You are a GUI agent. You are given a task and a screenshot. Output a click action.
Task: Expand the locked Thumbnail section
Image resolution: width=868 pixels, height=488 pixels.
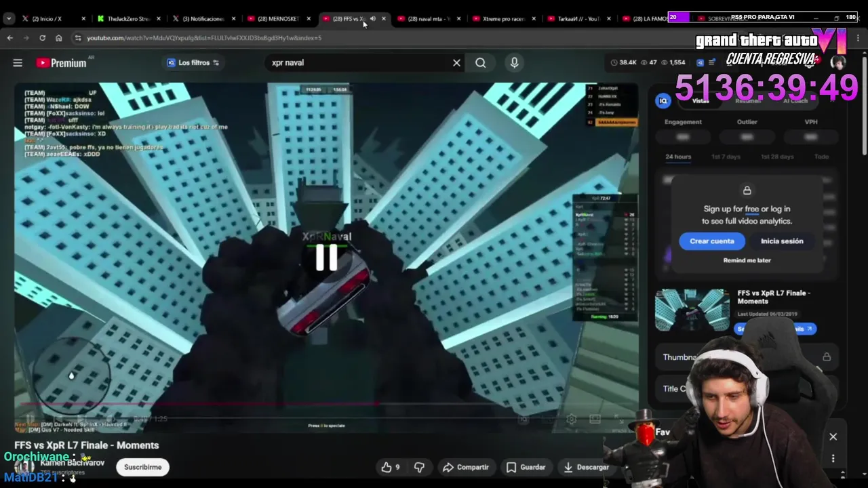[x=746, y=357]
